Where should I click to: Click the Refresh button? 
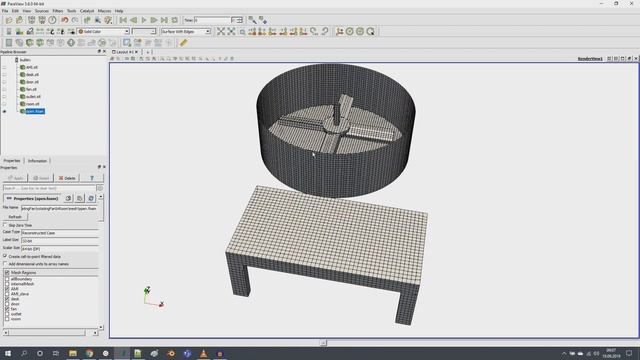[15, 217]
